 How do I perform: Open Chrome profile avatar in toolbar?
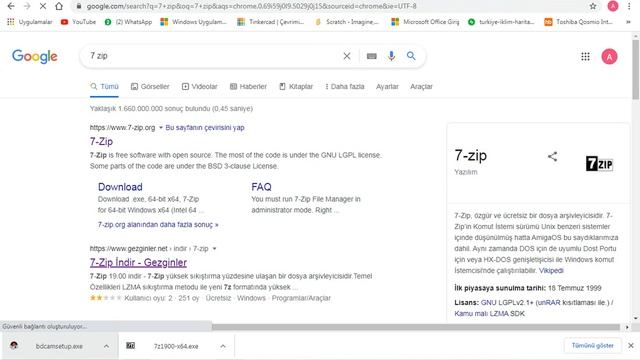click(613, 6)
